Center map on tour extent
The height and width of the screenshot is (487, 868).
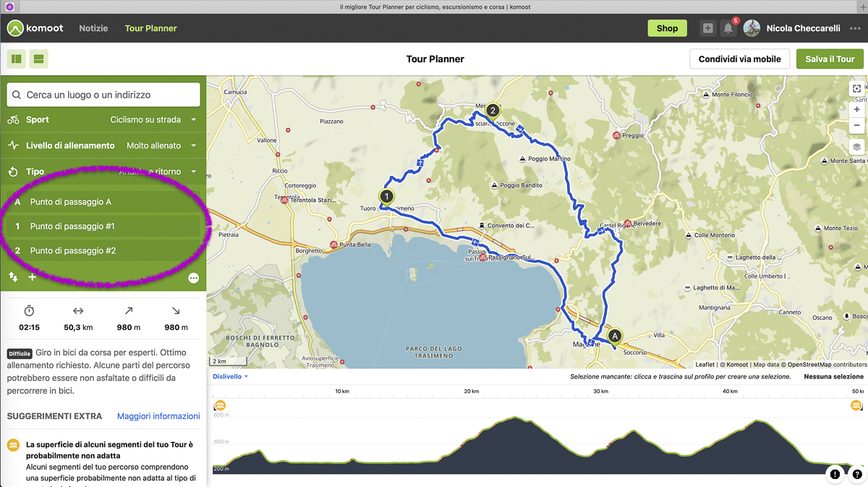point(856,88)
